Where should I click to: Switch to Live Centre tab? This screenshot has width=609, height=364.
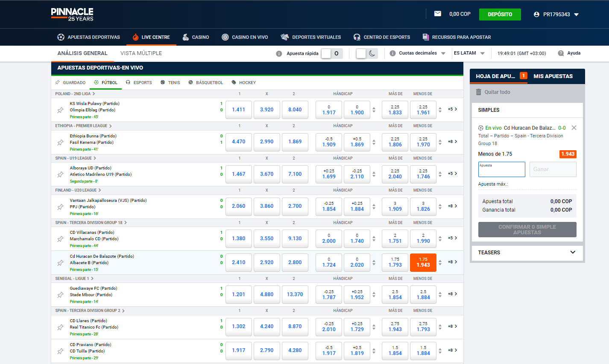coord(151,37)
